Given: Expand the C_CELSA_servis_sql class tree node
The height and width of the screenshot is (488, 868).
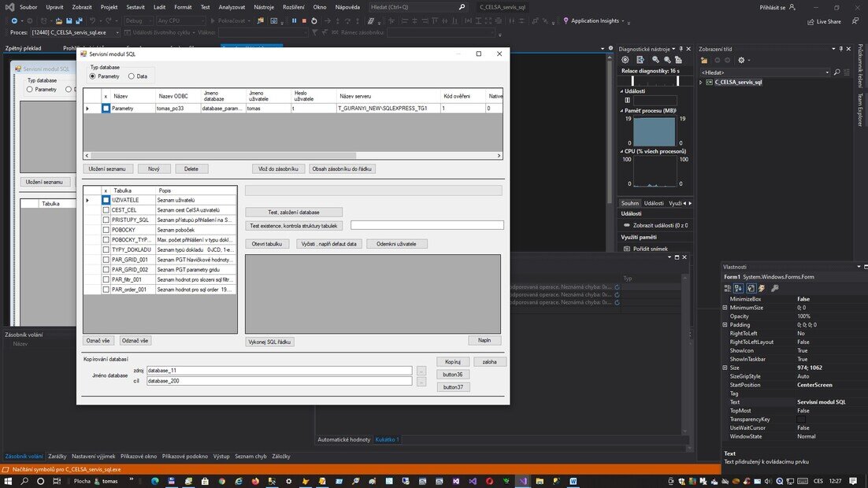Looking at the screenshot, I should (x=701, y=82).
